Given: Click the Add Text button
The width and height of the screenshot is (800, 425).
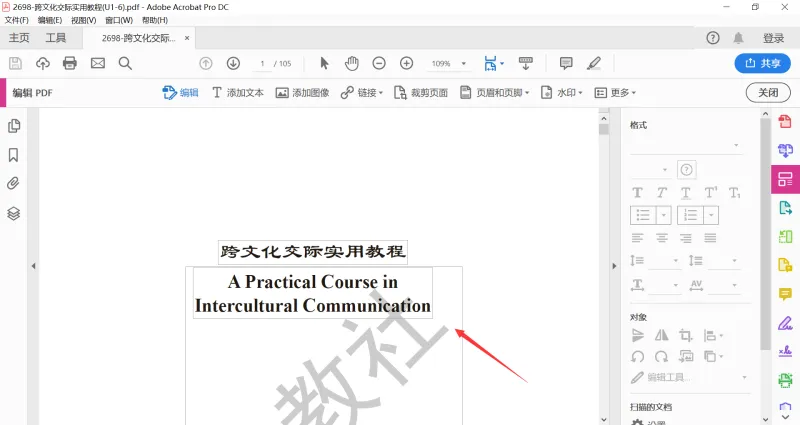Looking at the screenshot, I should click(x=238, y=93).
